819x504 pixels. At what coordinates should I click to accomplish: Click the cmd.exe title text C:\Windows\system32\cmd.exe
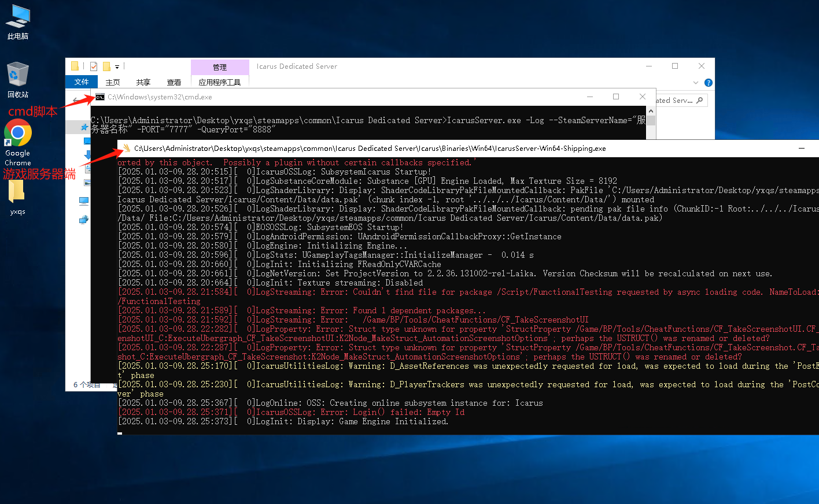(x=160, y=97)
